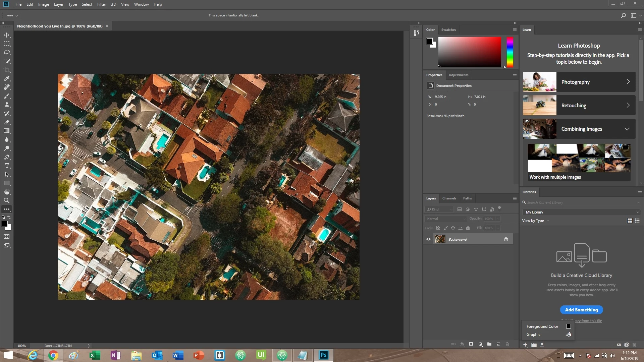This screenshot has height=362, width=644.
Task: Open the View by Type dropdown
Action: click(x=535, y=221)
